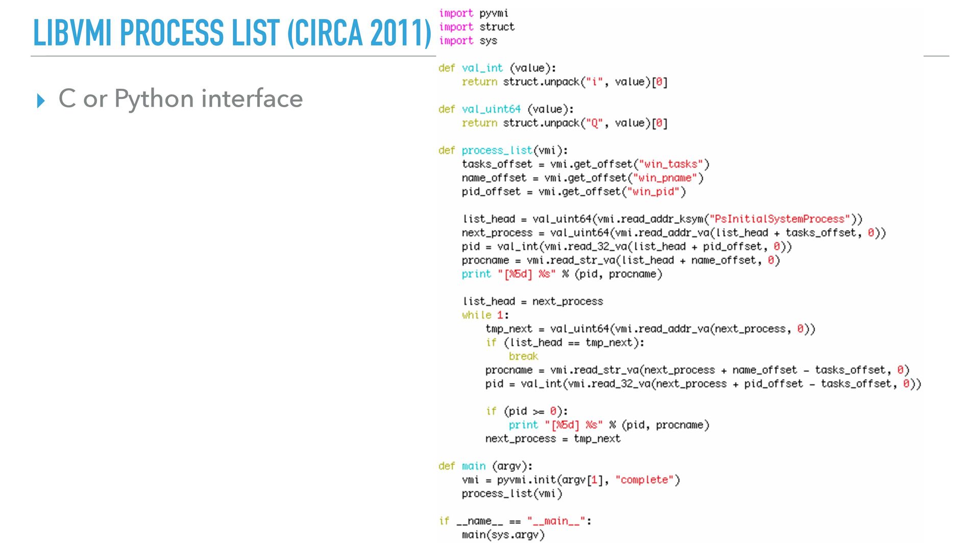The height and width of the screenshot is (551, 980).
Task: Click the "win_tasks" string literal
Action: 671,164
